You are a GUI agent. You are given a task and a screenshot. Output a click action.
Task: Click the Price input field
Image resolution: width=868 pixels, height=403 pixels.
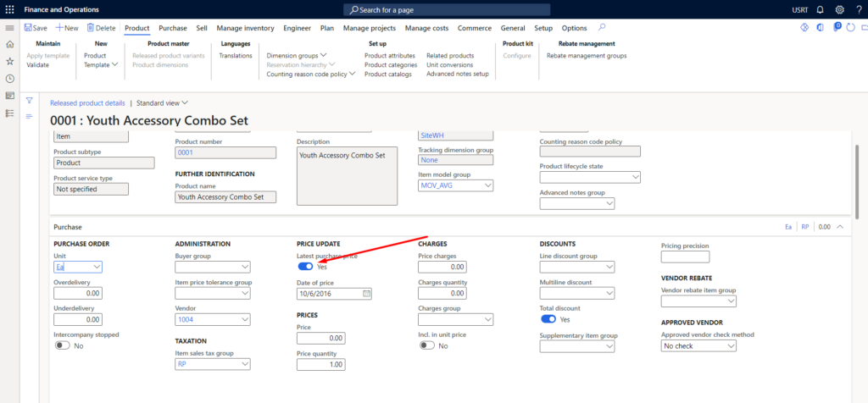(321, 339)
